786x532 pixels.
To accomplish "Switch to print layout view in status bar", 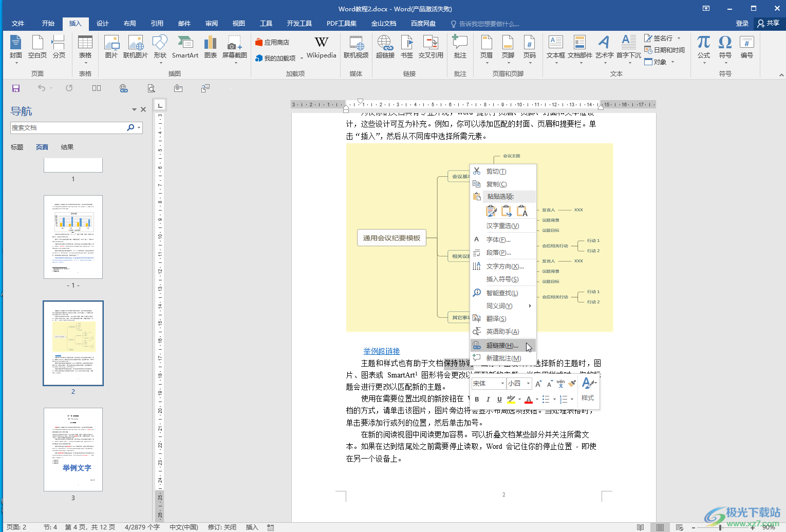I will point(660,527).
